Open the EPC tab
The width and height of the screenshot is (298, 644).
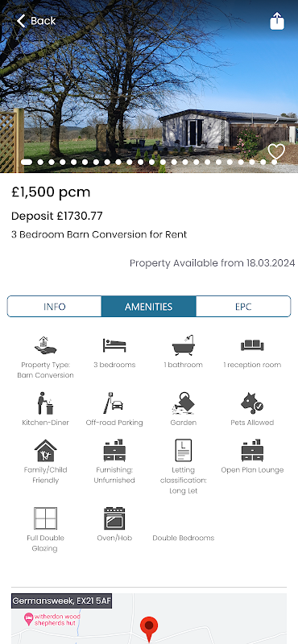(243, 307)
